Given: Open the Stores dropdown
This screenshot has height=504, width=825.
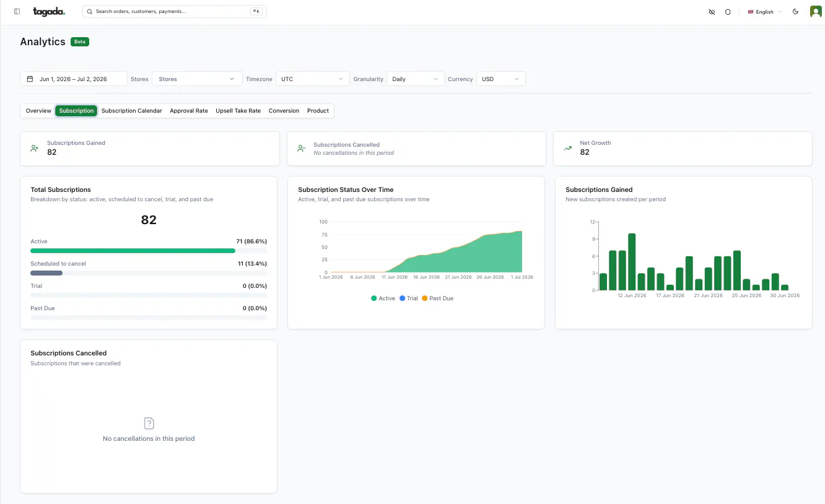Looking at the screenshot, I should point(197,79).
